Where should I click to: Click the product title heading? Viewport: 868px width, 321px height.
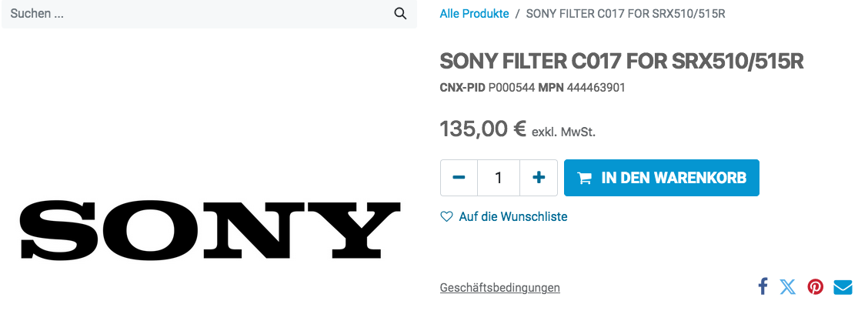pos(621,62)
